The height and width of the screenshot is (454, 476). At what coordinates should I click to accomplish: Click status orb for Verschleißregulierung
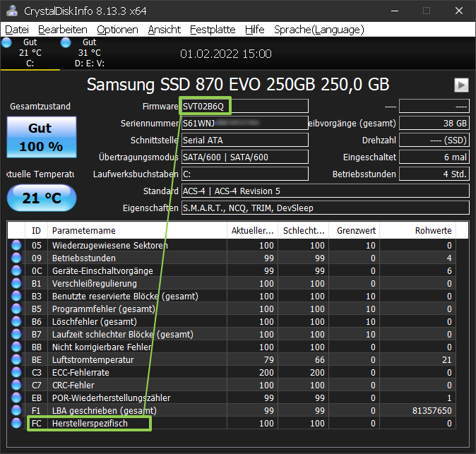(x=16, y=283)
